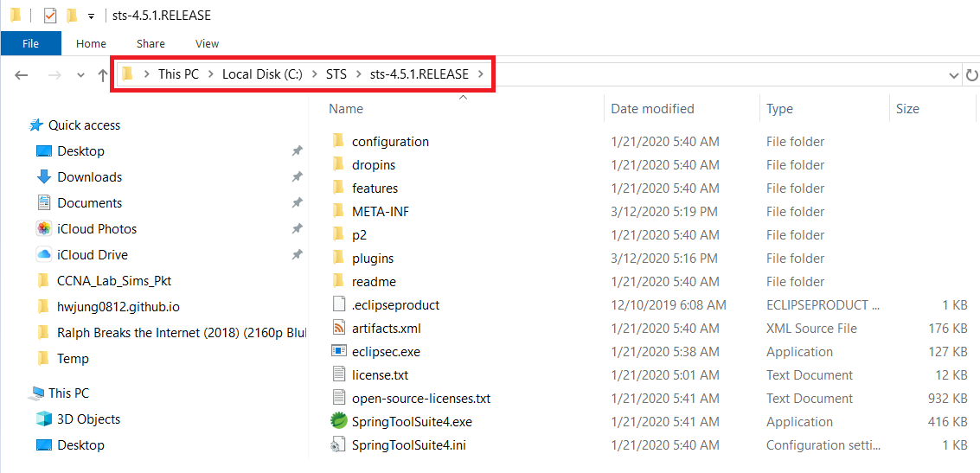The width and height of the screenshot is (980, 473).
Task: Click the 932 KB size cell
Action: [x=948, y=398]
